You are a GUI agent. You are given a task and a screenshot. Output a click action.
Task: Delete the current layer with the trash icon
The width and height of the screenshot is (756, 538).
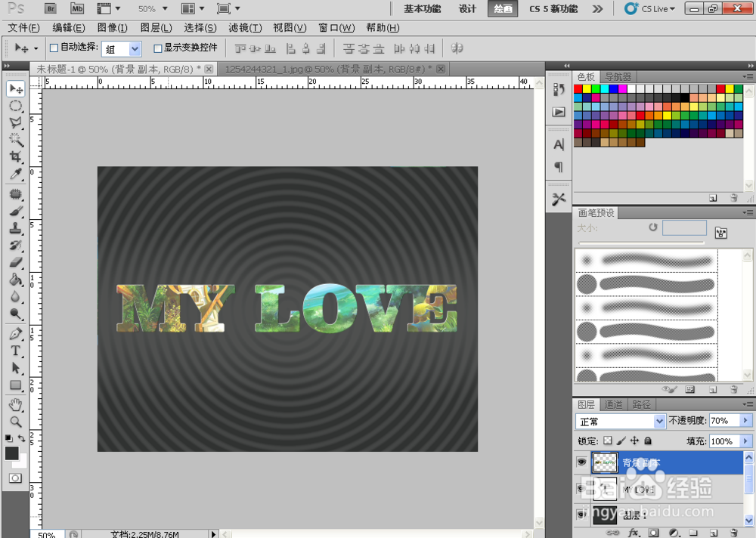pyautogui.click(x=733, y=533)
